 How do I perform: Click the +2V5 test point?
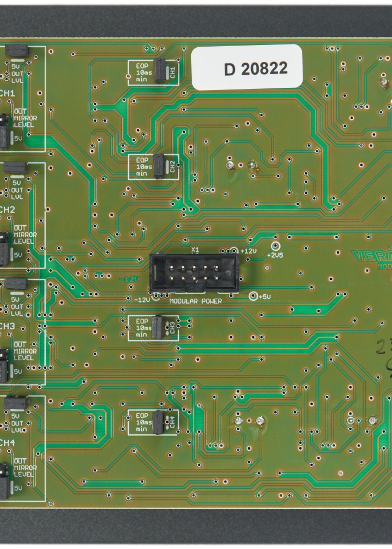point(275,246)
